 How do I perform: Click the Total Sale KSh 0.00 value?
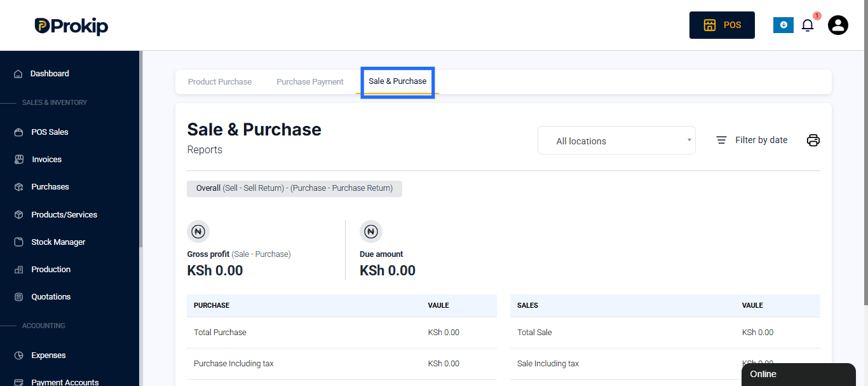pyautogui.click(x=757, y=333)
